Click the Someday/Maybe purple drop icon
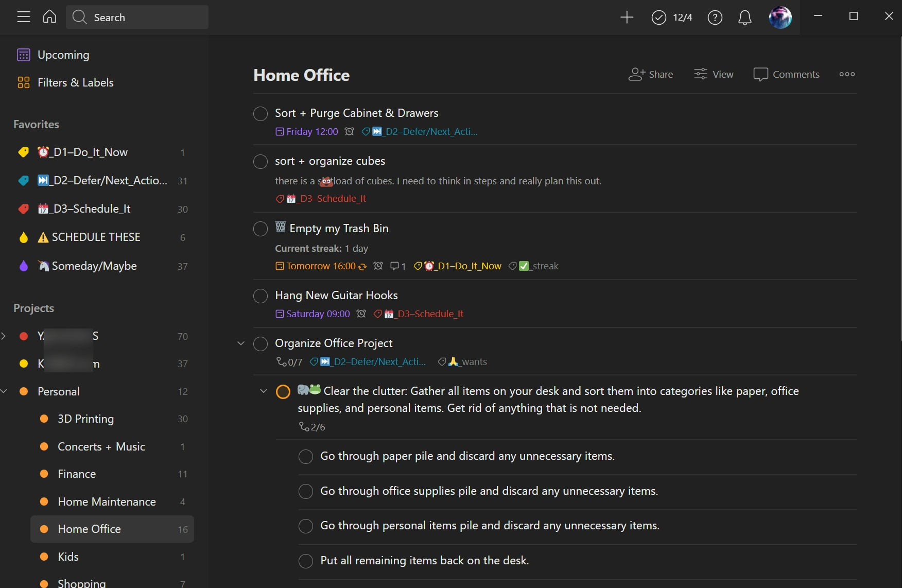Image resolution: width=902 pixels, height=588 pixels. pyautogui.click(x=24, y=266)
